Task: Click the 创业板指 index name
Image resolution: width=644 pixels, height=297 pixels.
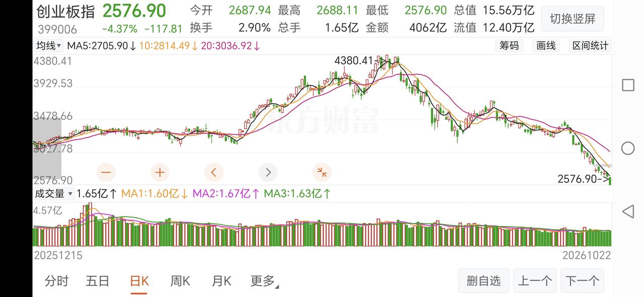Action: (x=66, y=11)
